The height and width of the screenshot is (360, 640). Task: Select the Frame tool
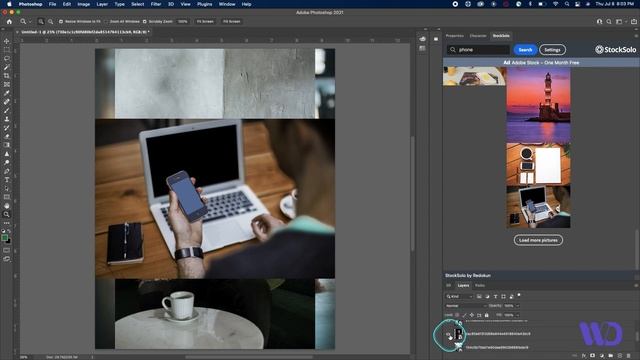pos(7,84)
